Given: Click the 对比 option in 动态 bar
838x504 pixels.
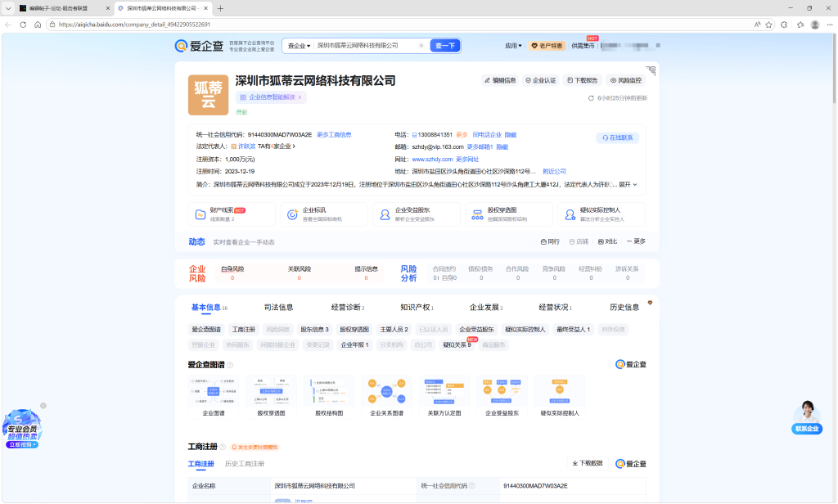Looking at the screenshot, I should (x=607, y=242).
